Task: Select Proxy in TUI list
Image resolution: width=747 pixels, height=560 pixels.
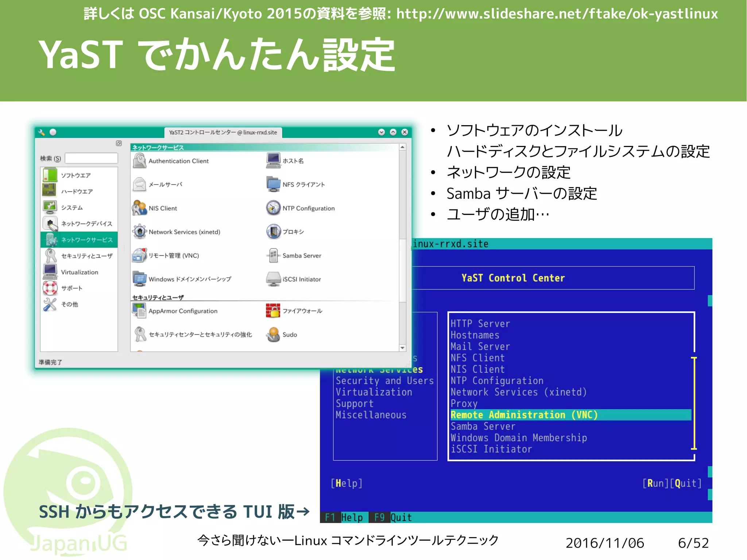Action: coord(464,403)
